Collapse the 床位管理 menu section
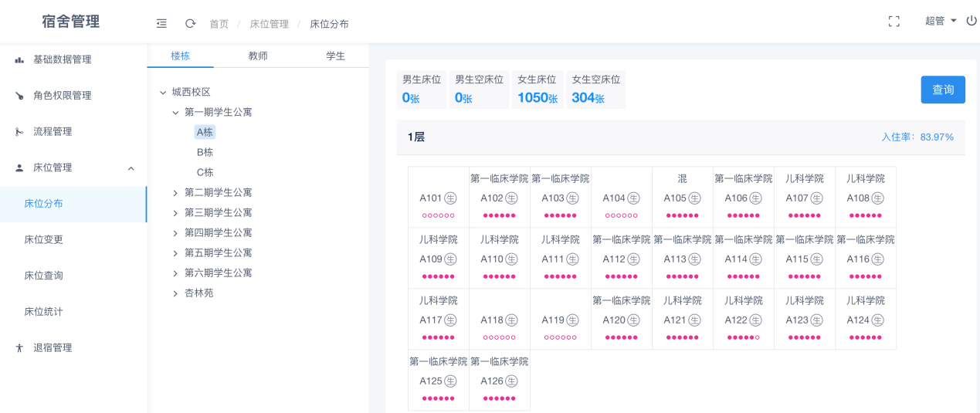Image resolution: width=980 pixels, height=413 pixels. pos(131,168)
